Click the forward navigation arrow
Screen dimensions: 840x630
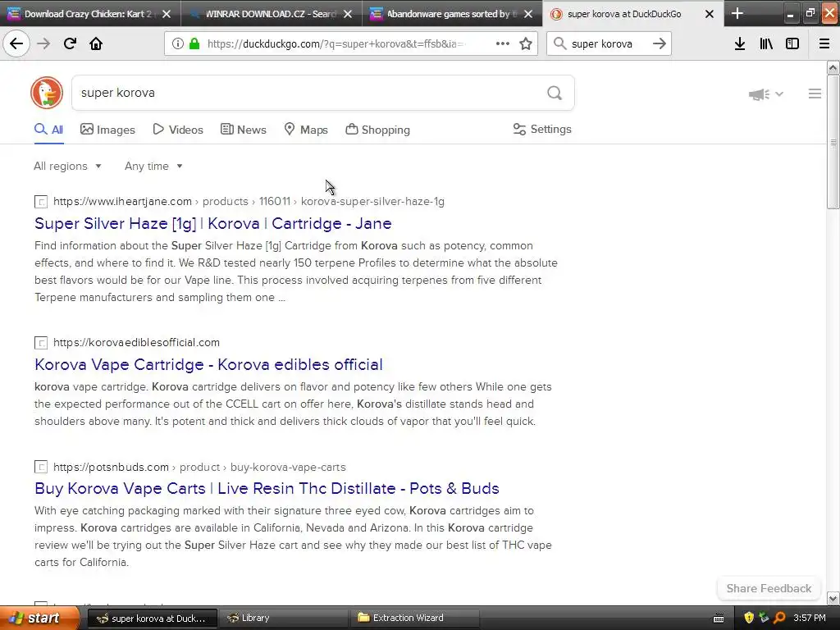pyautogui.click(x=43, y=43)
